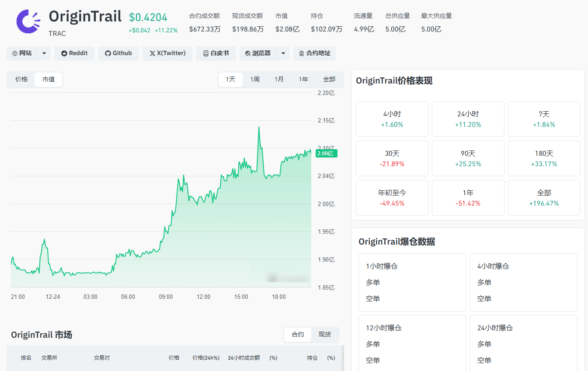The image size is (588, 371).
Task: Click the 价格(24h%) column header
Action: 206,358
